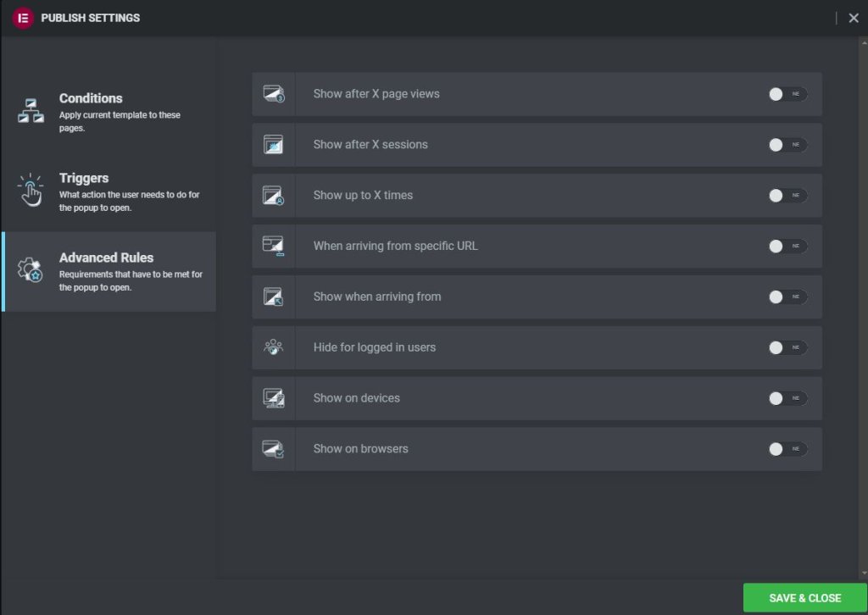Viewport: 868px width, 615px height.
Task: Click the page views rule icon
Action: point(273,94)
